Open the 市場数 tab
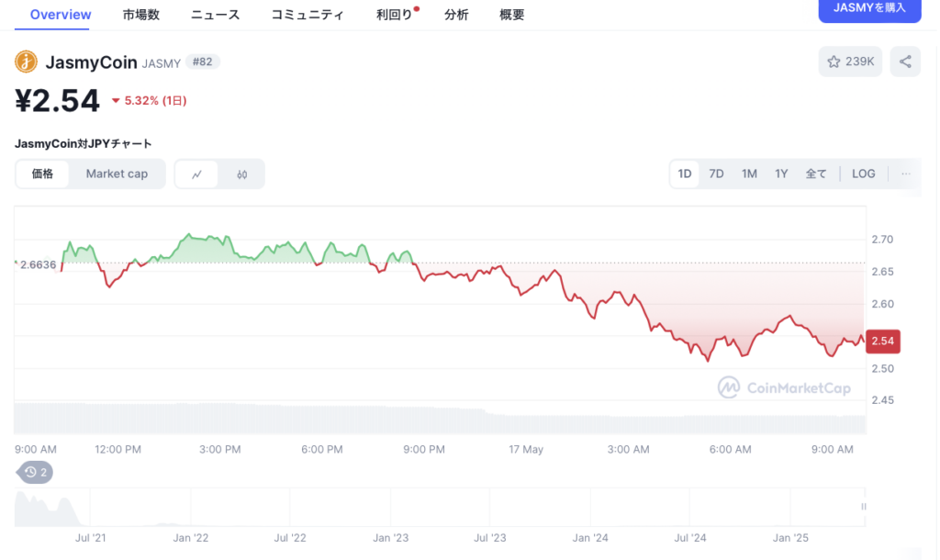The height and width of the screenshot is (560, 940). [x=141, y=15]
